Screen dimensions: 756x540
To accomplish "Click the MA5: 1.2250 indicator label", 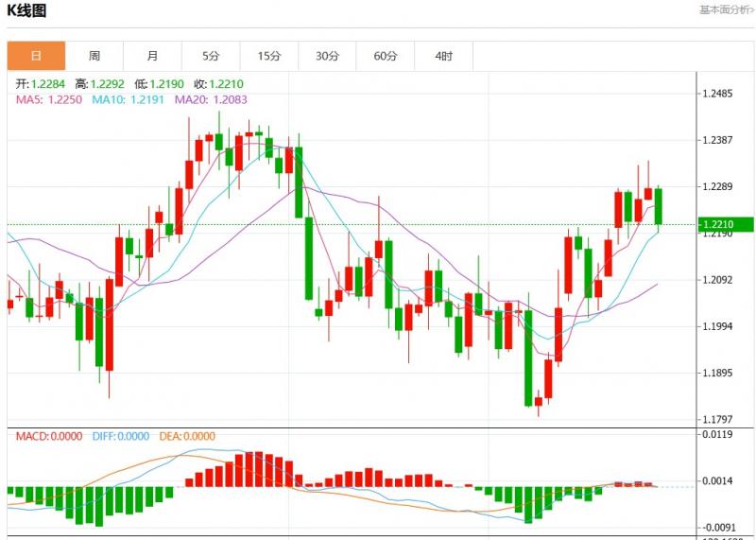I will [x=49, y=99].
